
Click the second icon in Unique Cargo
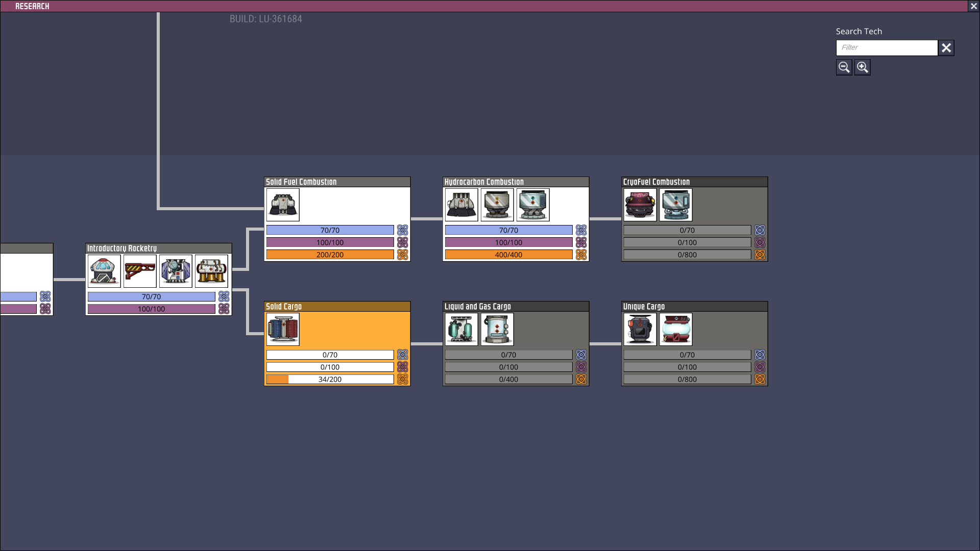pos(676,330)
